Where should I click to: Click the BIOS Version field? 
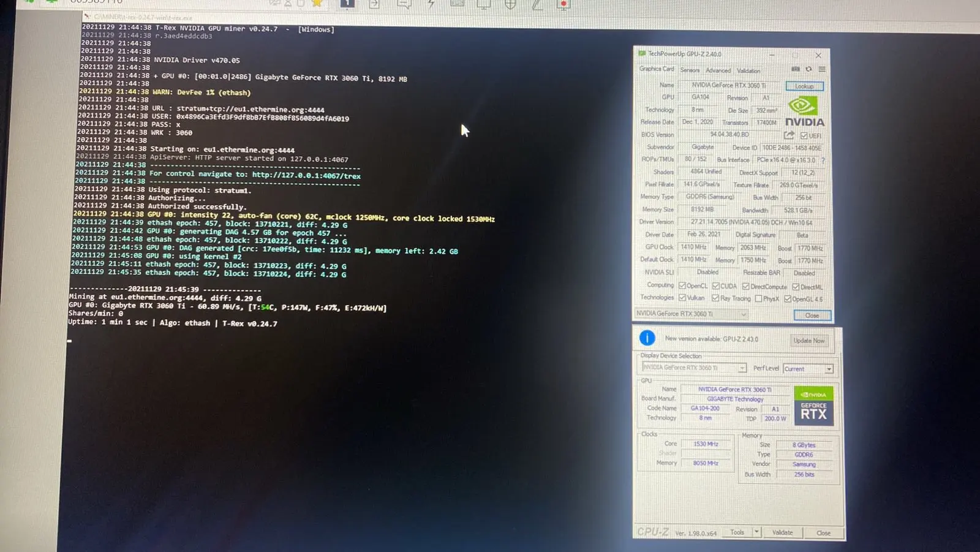[x=729, y=134]
